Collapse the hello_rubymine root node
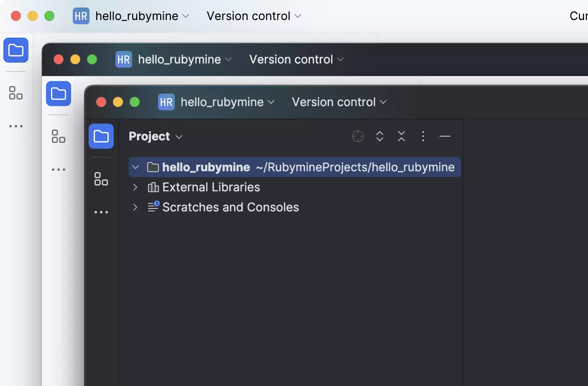Viewport: 588px width, 386px height. 135,167
